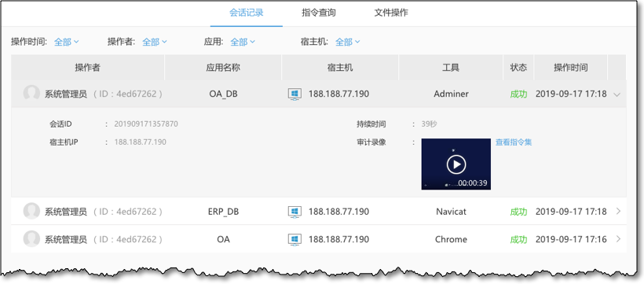This screenshot has height=284, width=644.
Task: Open the 查看指令集 link
Action: [514, 142]
